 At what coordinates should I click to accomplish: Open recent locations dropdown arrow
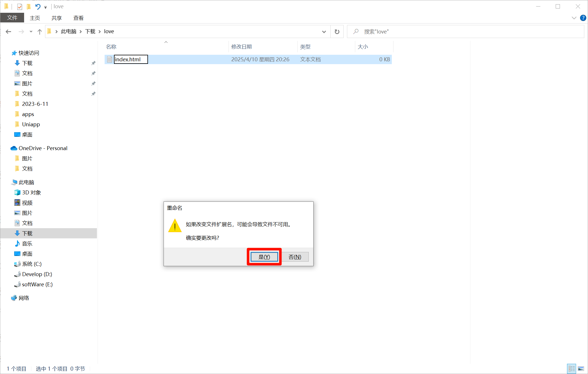point(31,31)
